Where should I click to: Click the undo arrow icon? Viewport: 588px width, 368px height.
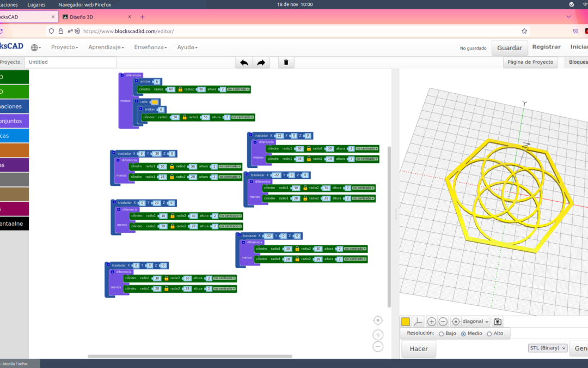[x=244, y=62]
